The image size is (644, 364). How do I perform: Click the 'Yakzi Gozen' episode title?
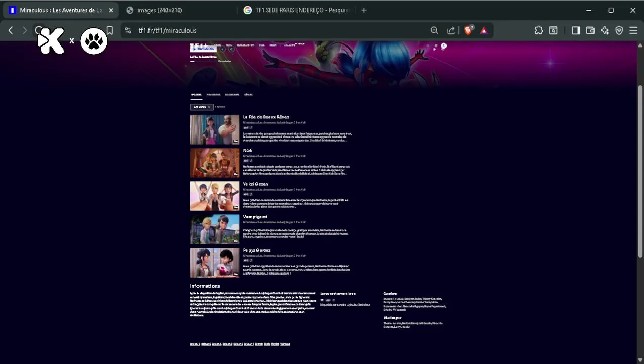(x=256, y=184)
